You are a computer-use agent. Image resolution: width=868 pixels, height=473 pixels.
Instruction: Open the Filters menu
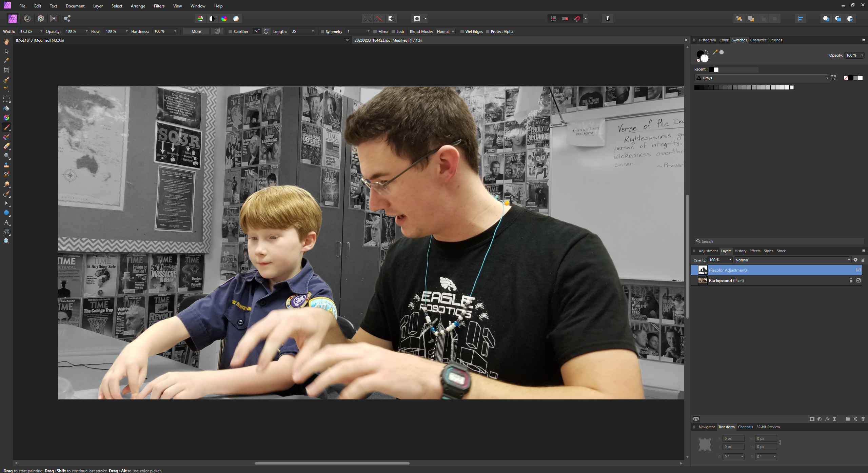pos(159,6)
